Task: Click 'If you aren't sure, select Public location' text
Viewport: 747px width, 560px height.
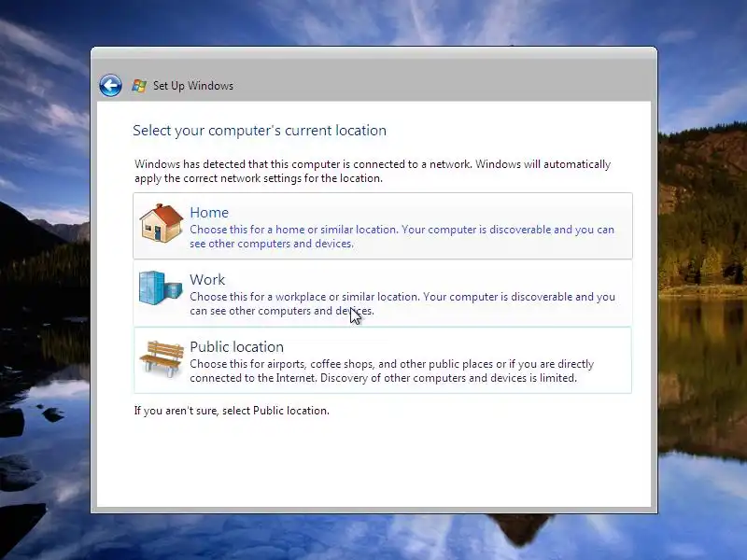Action: (232, 411)
